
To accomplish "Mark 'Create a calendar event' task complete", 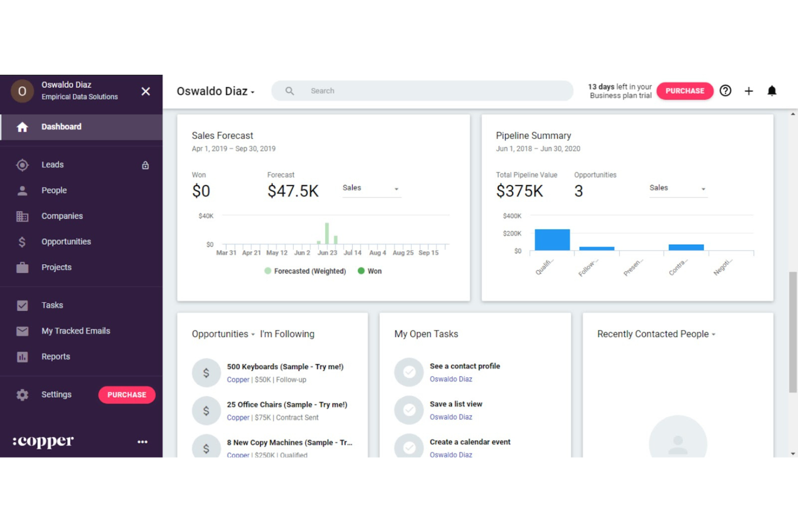I will click(409, 447).
